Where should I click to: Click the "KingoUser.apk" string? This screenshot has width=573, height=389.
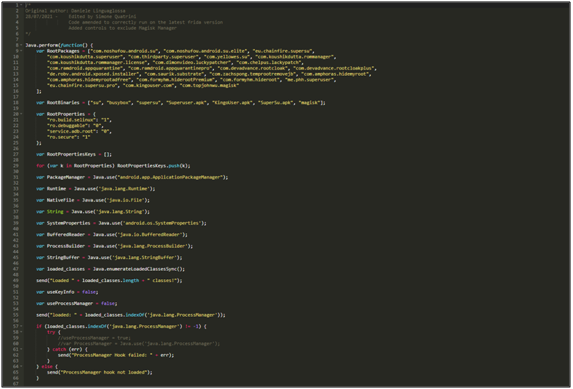231,103
